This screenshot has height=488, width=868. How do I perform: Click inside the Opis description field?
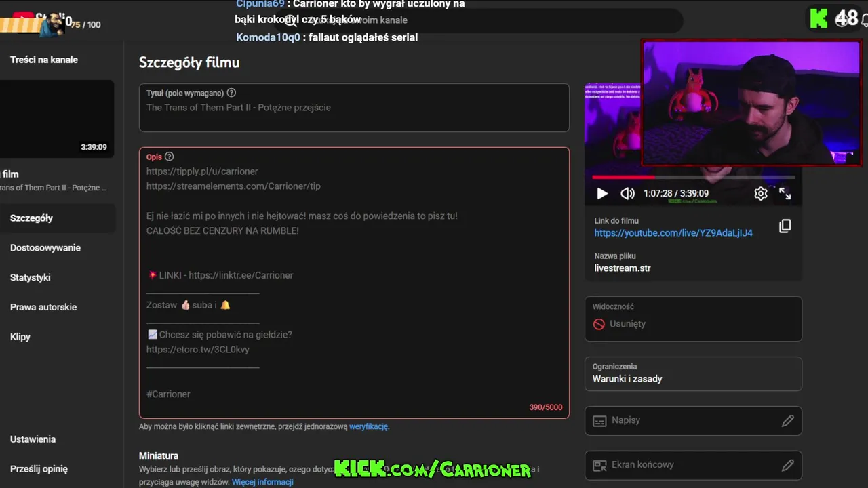click(x=354, y=283)
